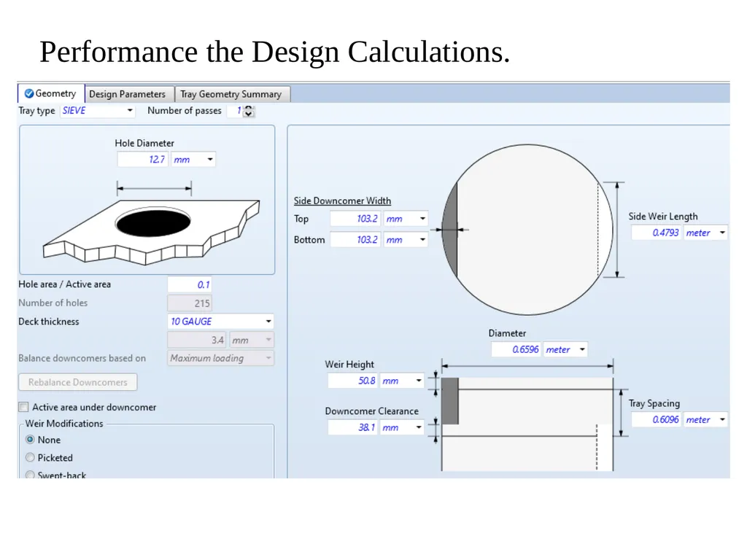Click the Hole Diameter value field
Viewport: 747px width, 560px height.
tap(142, 160)
